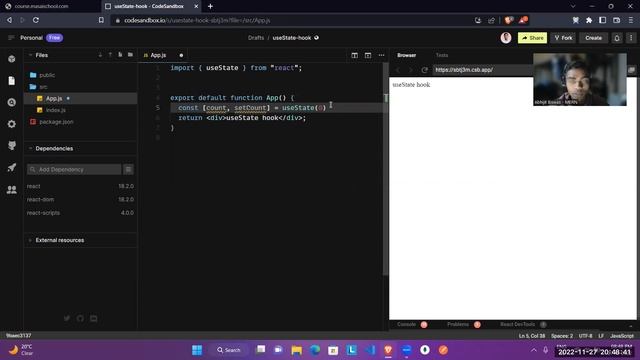The height and width of the screenshot is (360, 640).
Task: Switch to the Browser preview tab
Action: (x=407, y=55)
